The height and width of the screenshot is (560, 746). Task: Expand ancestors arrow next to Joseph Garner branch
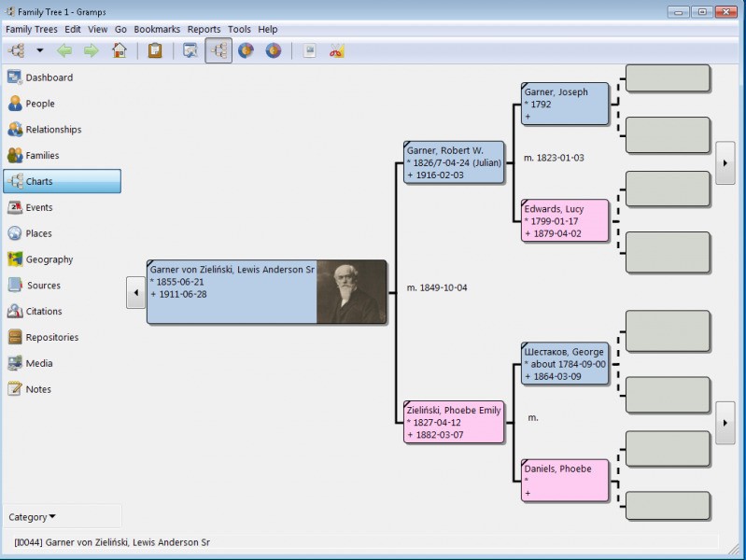(x=725, y=162)
